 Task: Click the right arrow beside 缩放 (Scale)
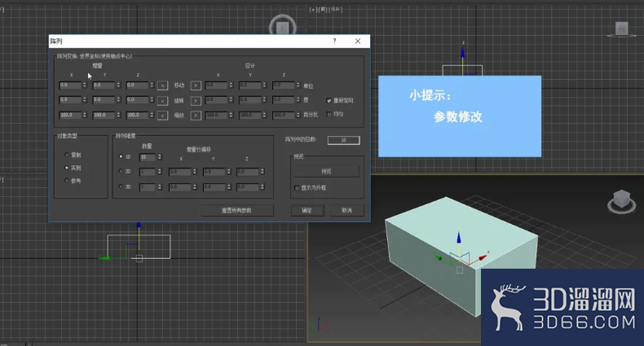[196, 116]
